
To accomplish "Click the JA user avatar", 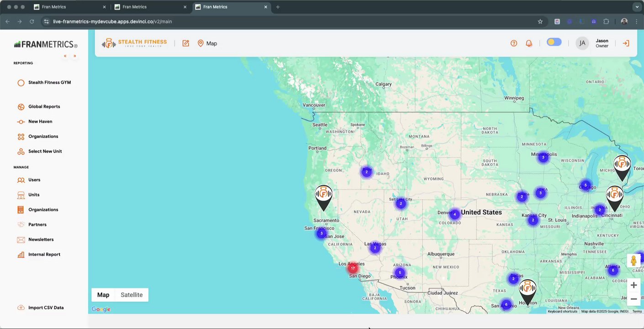I will pos(582,43).
